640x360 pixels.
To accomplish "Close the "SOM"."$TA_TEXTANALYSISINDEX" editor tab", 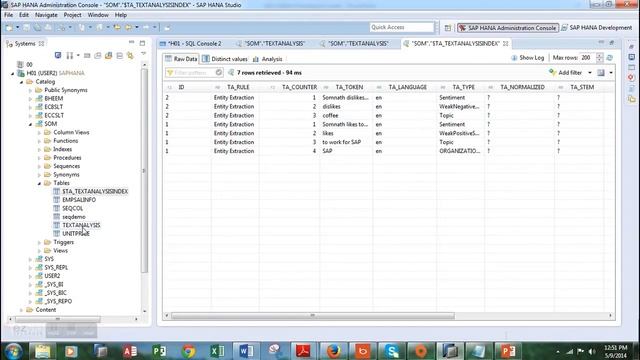I will (506, 43).
